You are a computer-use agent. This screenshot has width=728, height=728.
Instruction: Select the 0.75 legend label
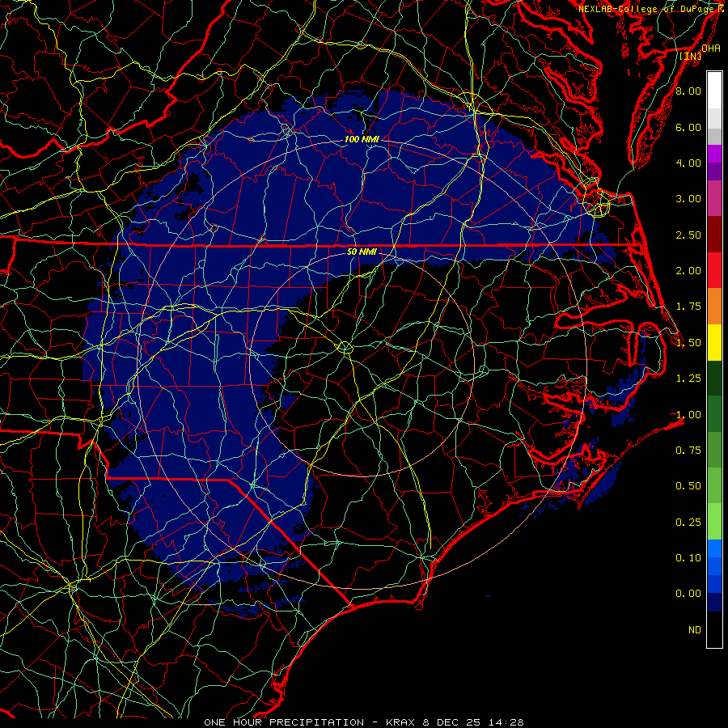click(688, 451)
